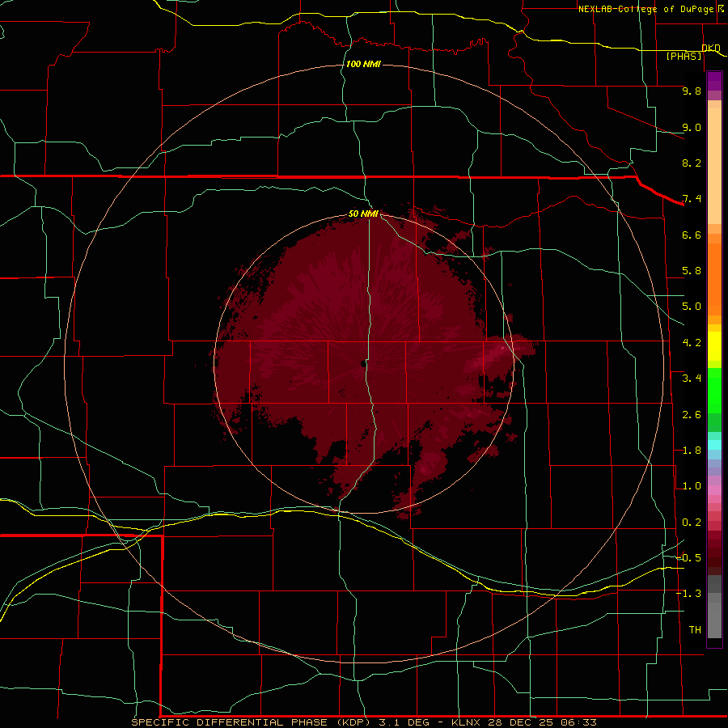Image resolution: width=728 pixels, height=728 pixels.
Task: Click the 28 DEC 25 date text
Action: [520, 722]
